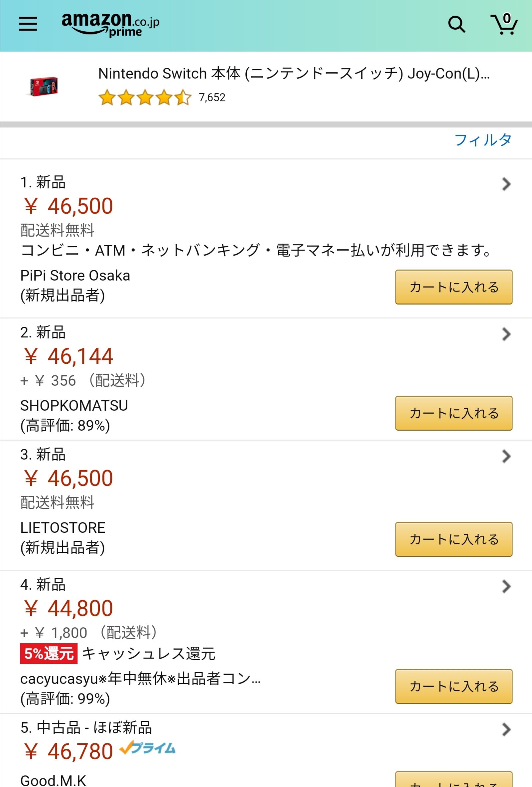This screenshot has width=532, height=787.
Task: Tap the プライム badge on listing 5
Action: (x=148, y=748)
